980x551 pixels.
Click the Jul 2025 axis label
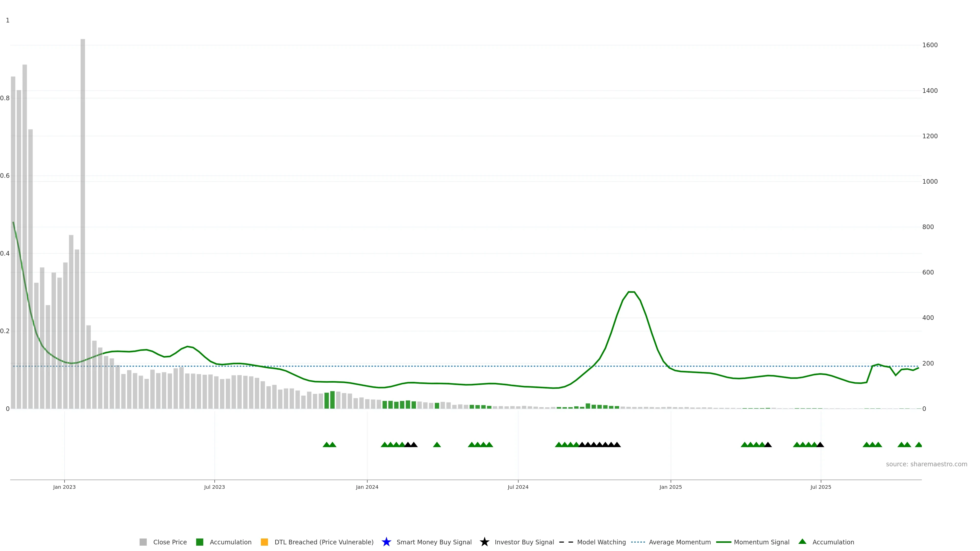click(x=820, y=487)
